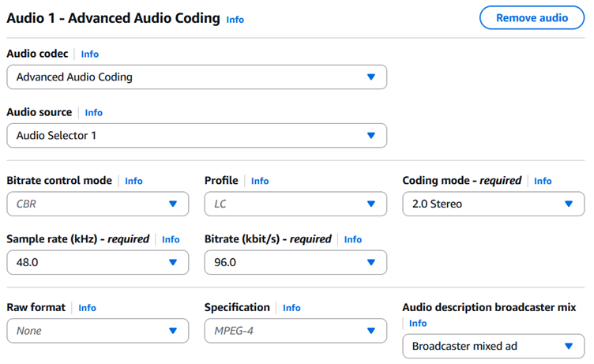Open Info for Coding mode setting
Viewport: 594px width, 364px height.
coord(543,181)
